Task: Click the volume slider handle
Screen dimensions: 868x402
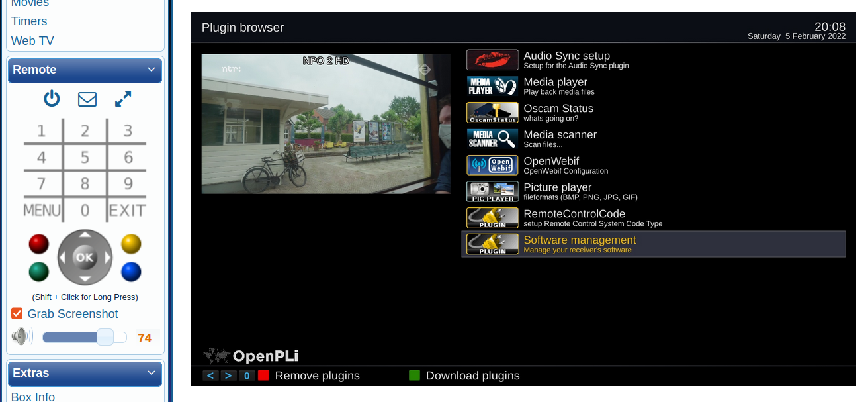Action: click(105, 337)
